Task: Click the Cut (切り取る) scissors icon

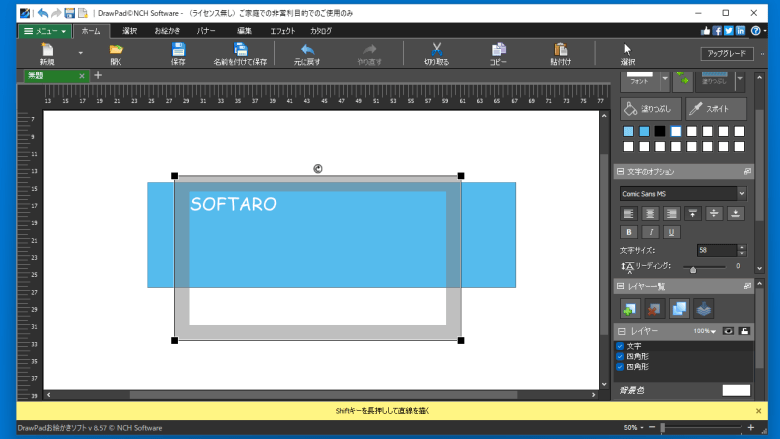Action: (x=436, y=49)
